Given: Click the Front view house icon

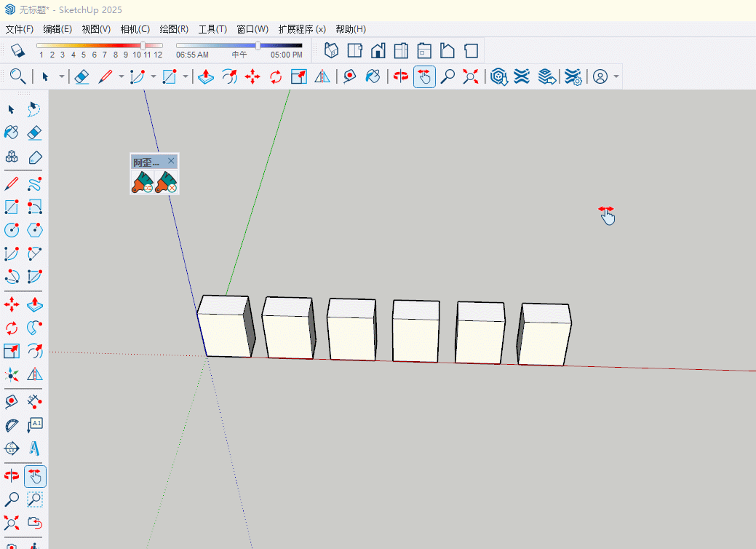Looking at the screenshot, I should [x=378, y=51].
